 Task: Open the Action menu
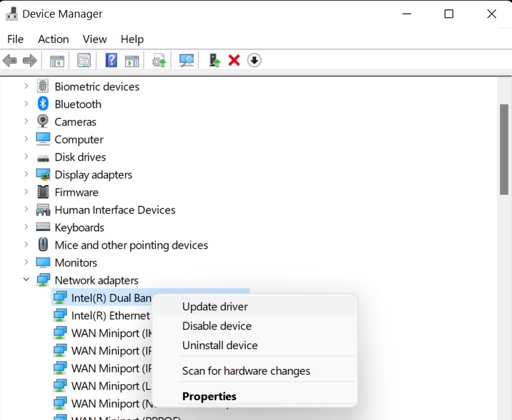(53, 39)
